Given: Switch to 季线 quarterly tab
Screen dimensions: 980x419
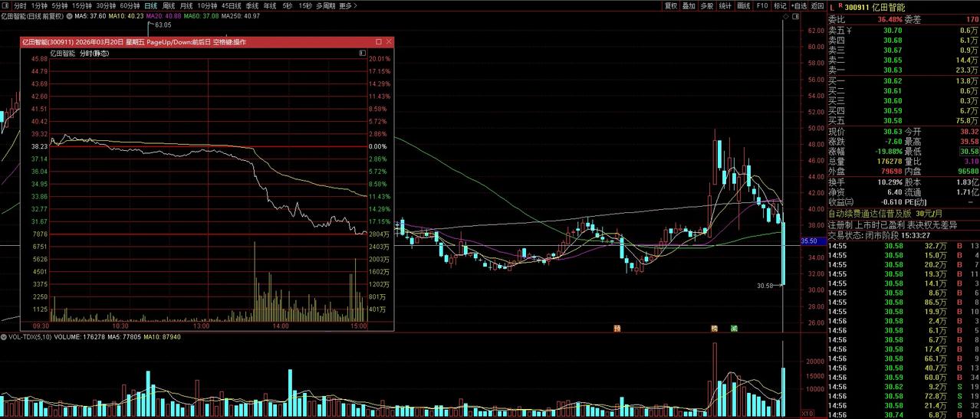Looking at the screenshot, I should (x=252, y=5).
